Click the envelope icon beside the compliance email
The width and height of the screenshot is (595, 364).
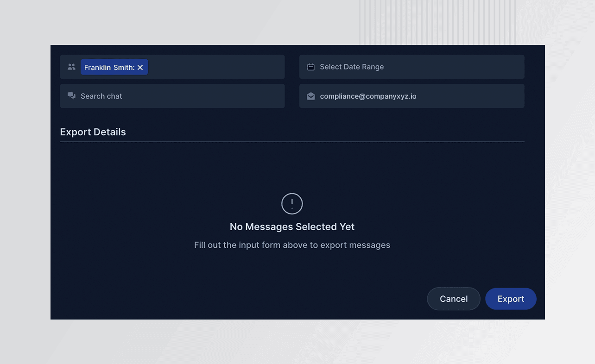coord(310,96)
